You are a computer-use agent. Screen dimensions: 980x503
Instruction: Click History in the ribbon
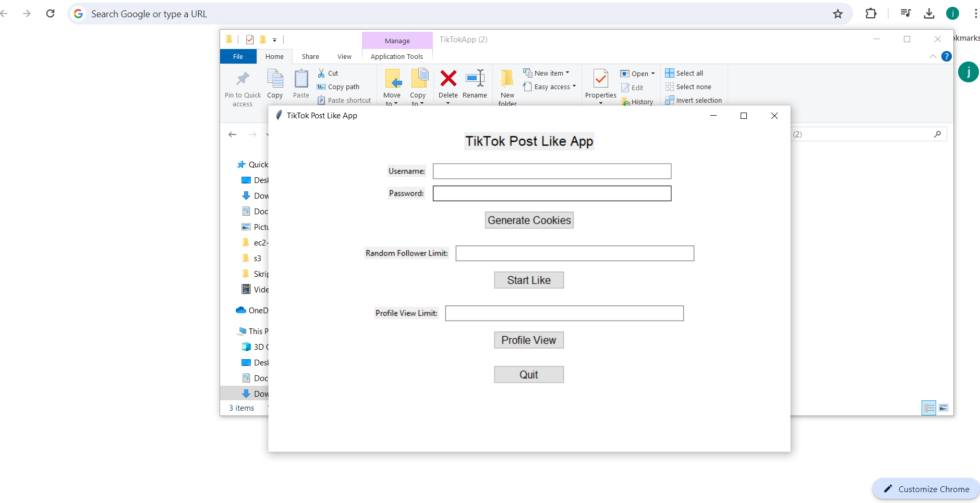637,102
